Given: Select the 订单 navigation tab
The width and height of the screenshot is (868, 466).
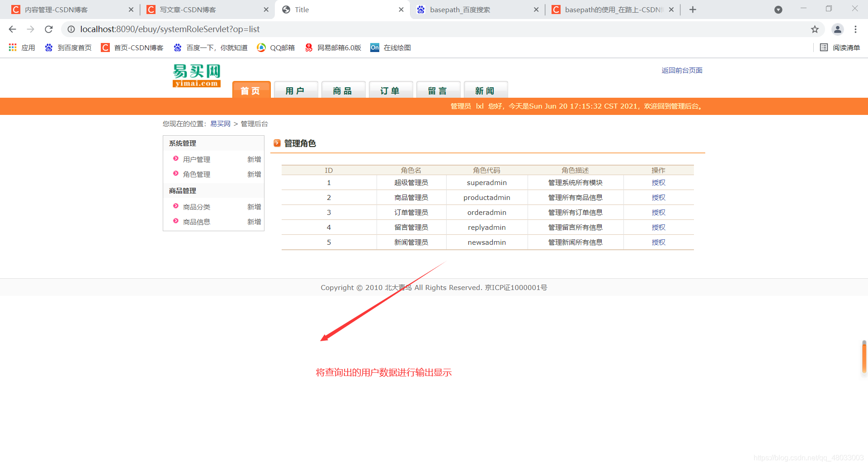Looking at the screenshot, I should (391, 90).
